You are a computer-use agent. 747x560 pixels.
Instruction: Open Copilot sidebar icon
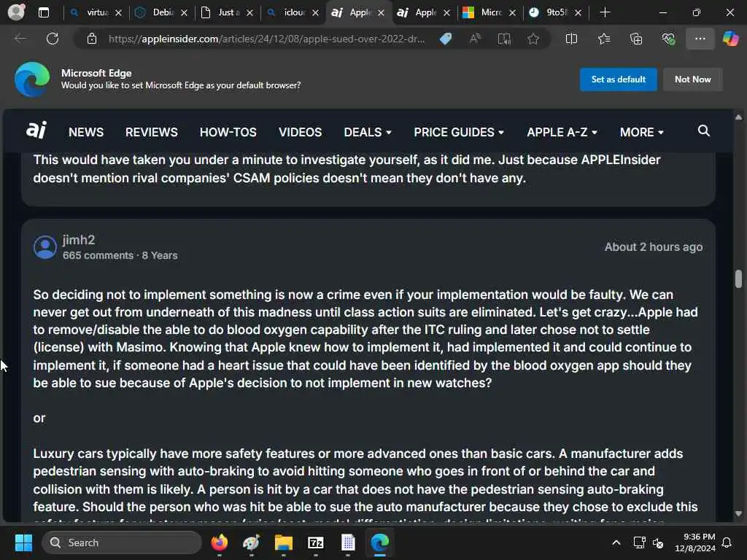point(730,39)
